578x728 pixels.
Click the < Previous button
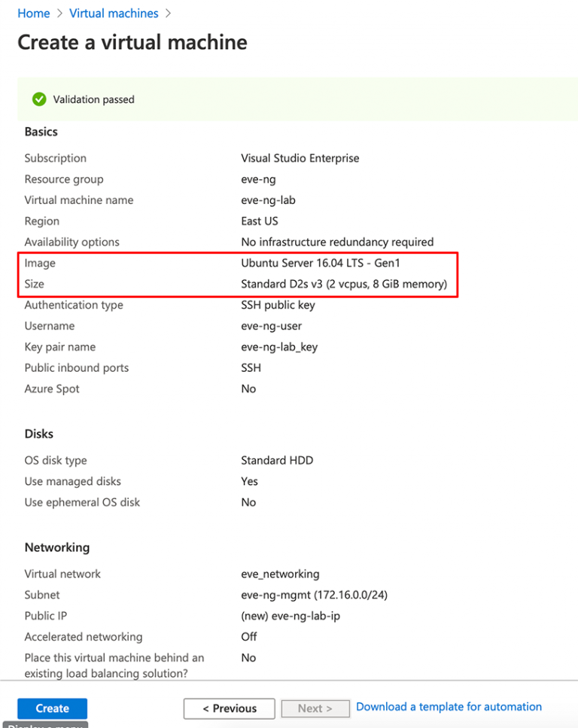pyautogui.click(x=229, y=708)
